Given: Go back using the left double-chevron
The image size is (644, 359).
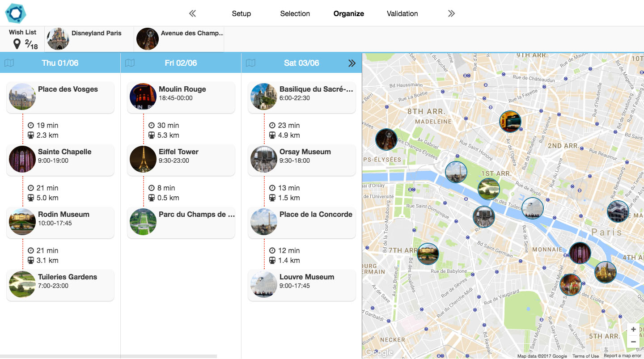Looking at the screenshot, I should [x=192, y=13].
